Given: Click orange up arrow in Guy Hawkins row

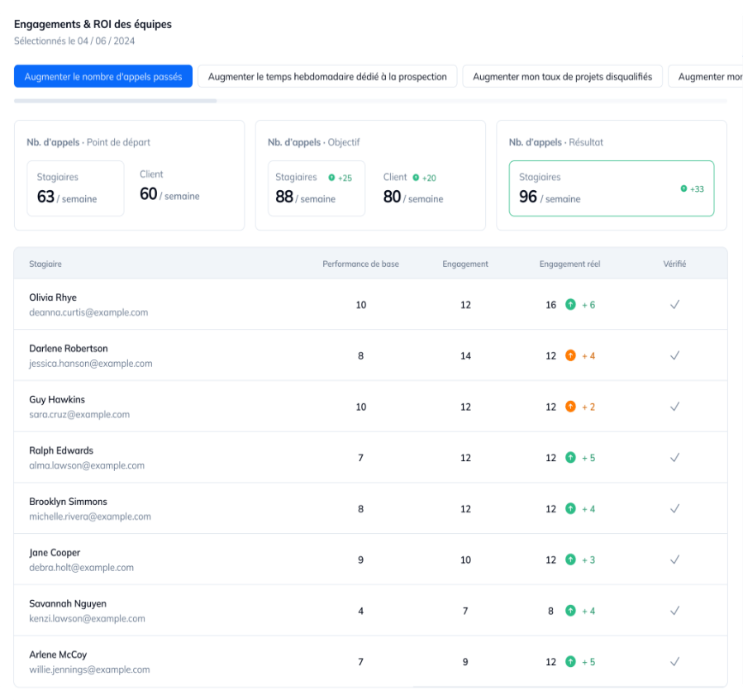Looking at the screenshot, I should (570, 407).
